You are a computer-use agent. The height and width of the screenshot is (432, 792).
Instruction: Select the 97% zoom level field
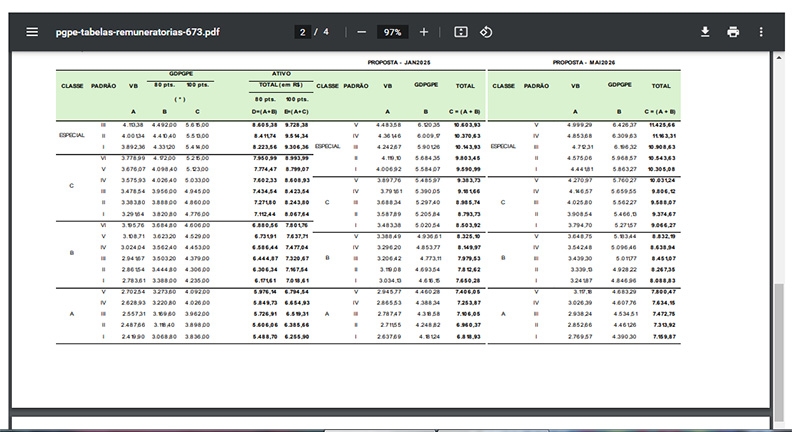(392, 32)
